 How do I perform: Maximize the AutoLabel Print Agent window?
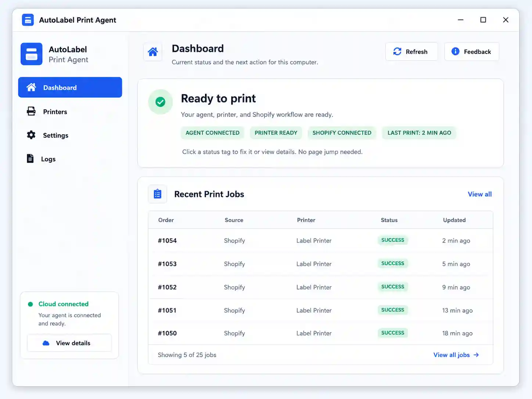pyautogui.click(x=483, y=20)
